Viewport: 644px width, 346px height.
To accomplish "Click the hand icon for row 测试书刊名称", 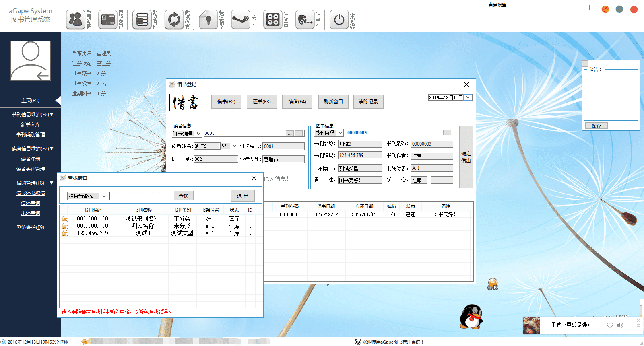I will pyautogui.click(x=64, y=218).
